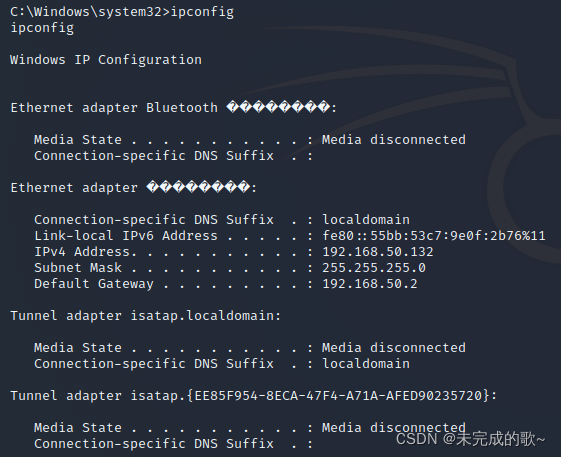Image resolution: width=561 pixels, height=457 pixels.
Task: Click the Tunnel adapter isatap.localdomain heading
Action: (146, 316)
